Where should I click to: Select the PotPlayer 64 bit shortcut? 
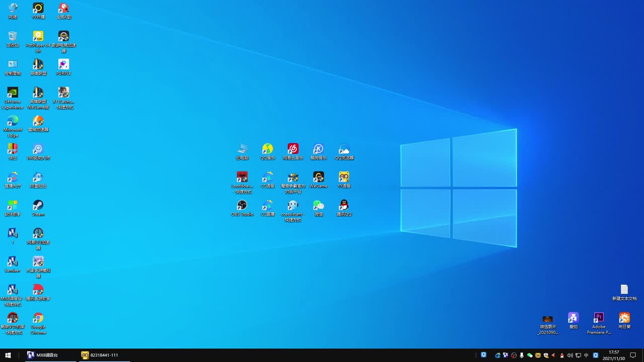tap(38, 42)
